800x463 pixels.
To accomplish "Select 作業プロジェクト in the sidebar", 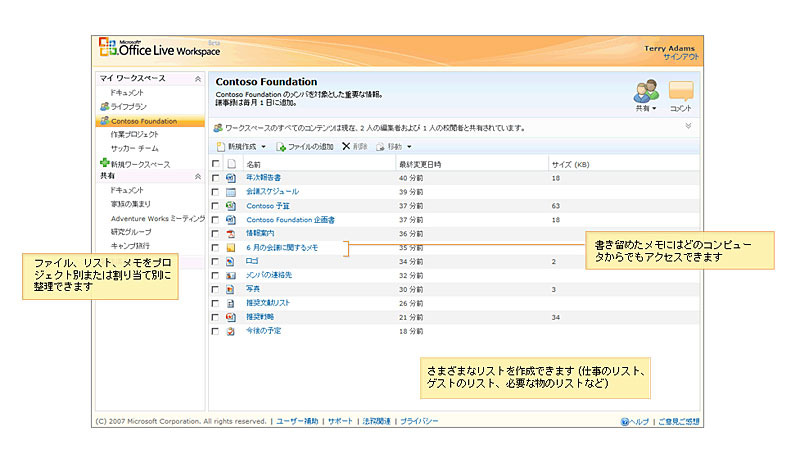I will click(x=135, y=134).
